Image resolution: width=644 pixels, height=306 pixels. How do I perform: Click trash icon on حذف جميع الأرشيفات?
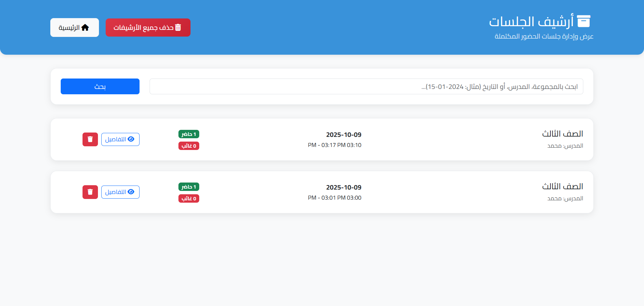tap(178, 28)
